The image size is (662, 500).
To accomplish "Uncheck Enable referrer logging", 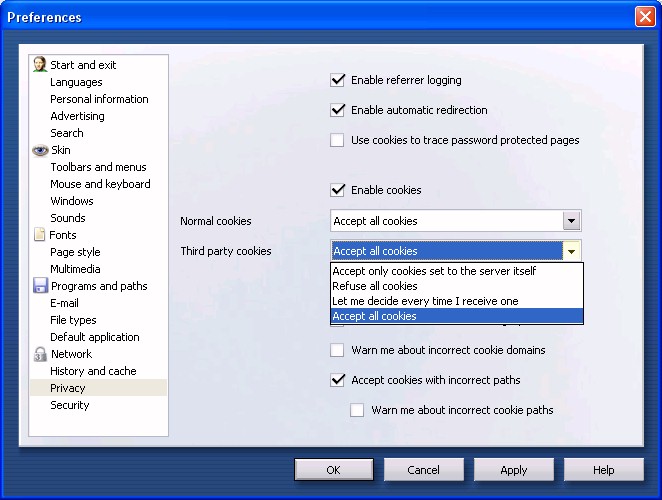I will (338, 80).
